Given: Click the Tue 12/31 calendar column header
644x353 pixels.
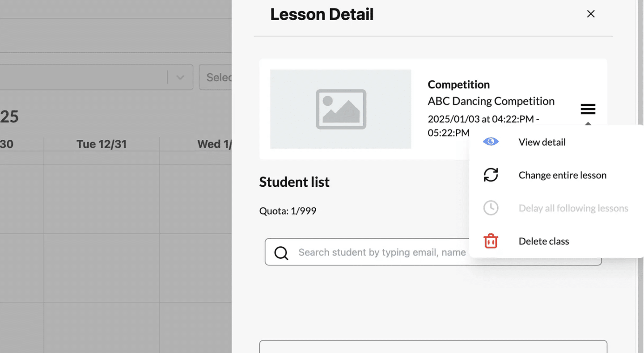Looking at the screenshot, I should click(102, 144).
